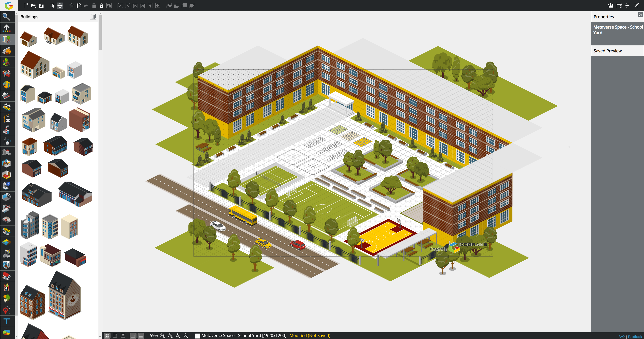
Task: Open the Buildings library book icon
Action: [93, 17]
